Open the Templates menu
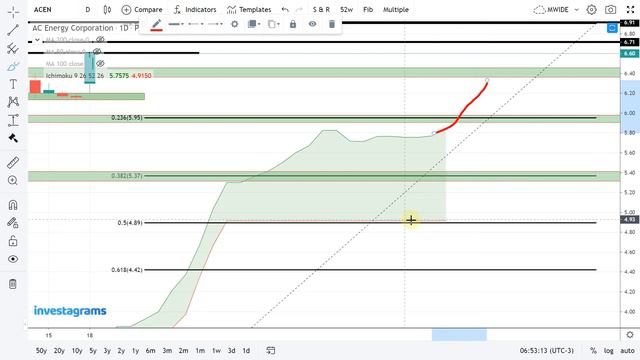 click(249, 9)
